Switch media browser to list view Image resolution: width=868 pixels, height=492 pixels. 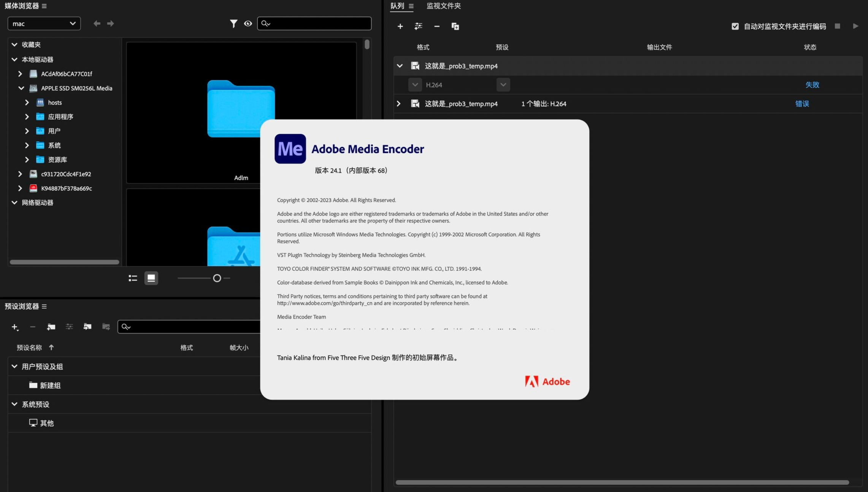[x=133, y=278]
